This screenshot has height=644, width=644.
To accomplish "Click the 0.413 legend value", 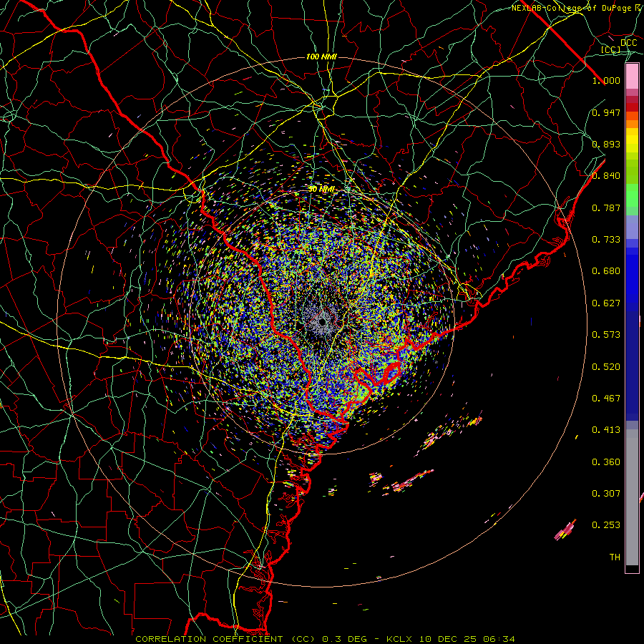I will coord(606,429).
